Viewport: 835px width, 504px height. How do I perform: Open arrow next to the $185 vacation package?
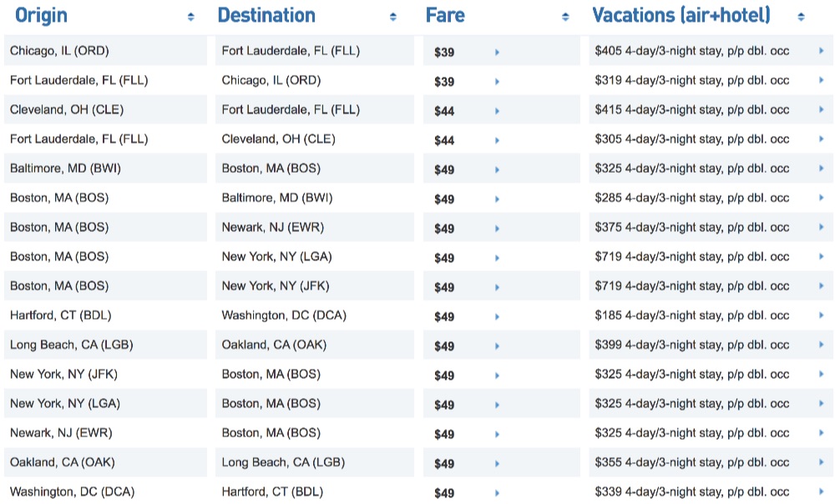point(822,316)
